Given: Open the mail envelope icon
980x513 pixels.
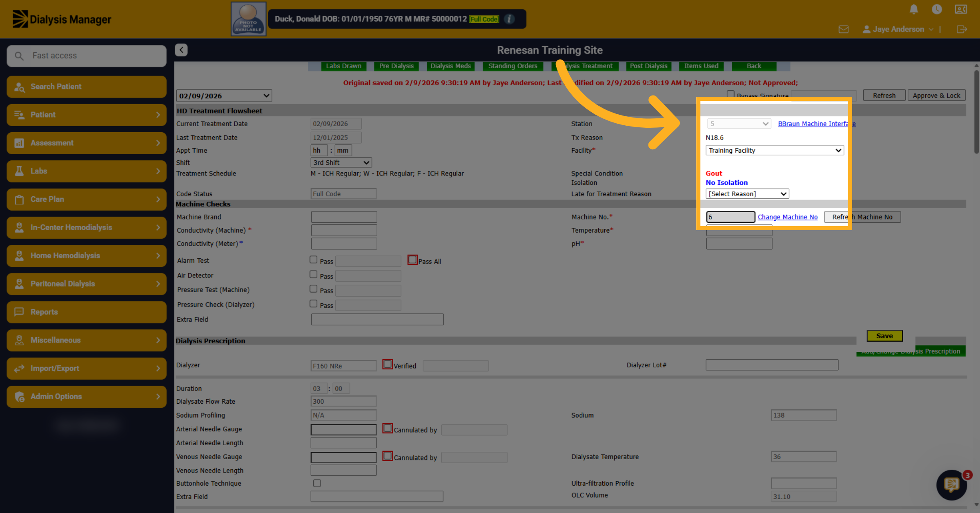Looking at the screenshot, I should [844, 29].
